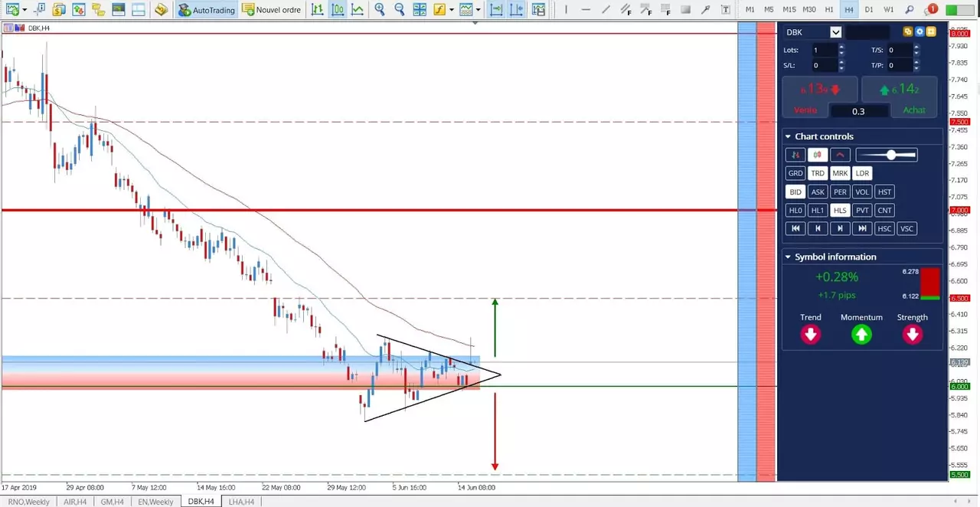Toggle the TRD chart control button
This screenshot has width=980, height=507.
pos(818,173)
